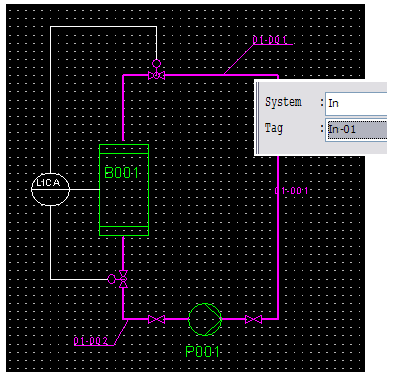394x376 pixels.
Task: Click the valve right of pump P001
Action: point(253,319)
